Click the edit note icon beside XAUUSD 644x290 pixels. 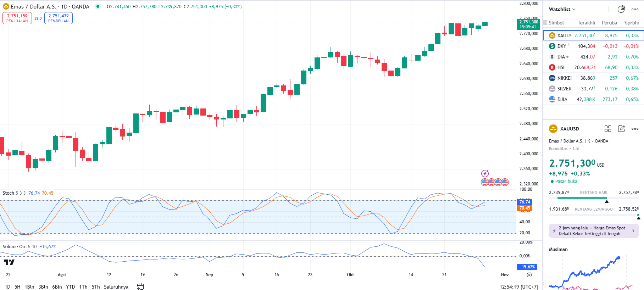tap(621, 129)
